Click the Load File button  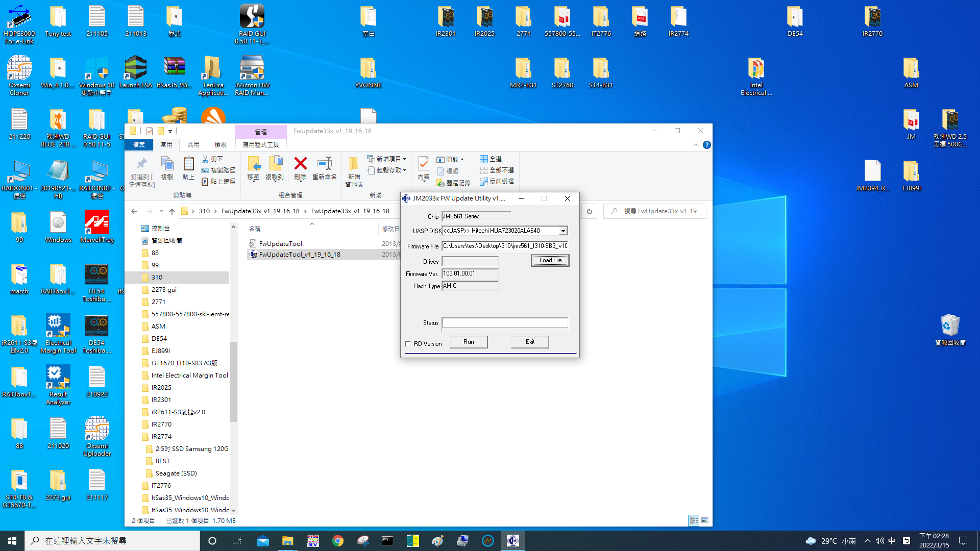tap(550, 260)
